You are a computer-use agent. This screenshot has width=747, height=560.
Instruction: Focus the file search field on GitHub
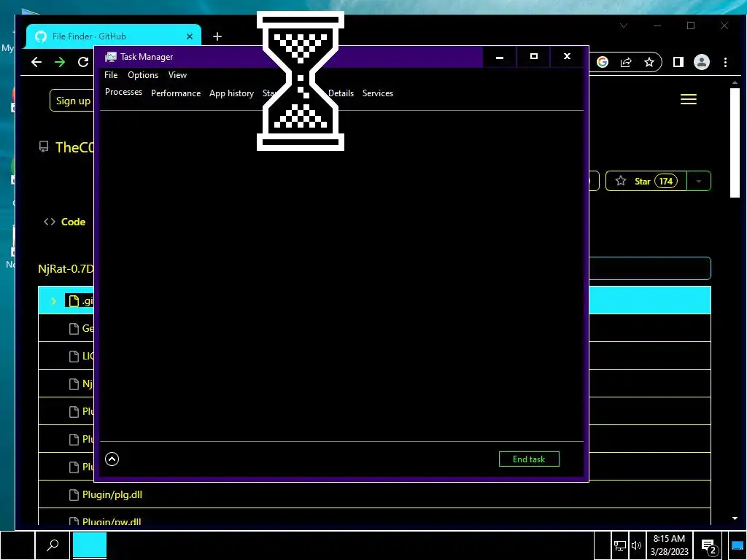[650, 268]
